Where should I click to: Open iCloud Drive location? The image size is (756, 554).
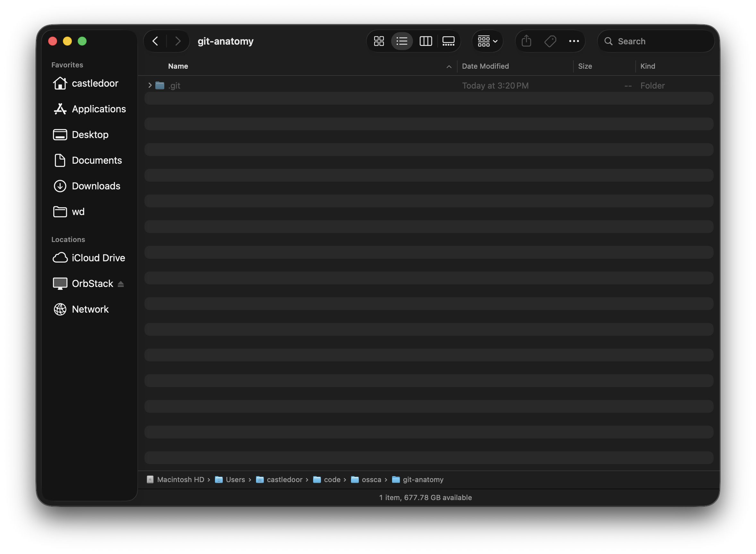pyautogui.click(x=98, y=258)
